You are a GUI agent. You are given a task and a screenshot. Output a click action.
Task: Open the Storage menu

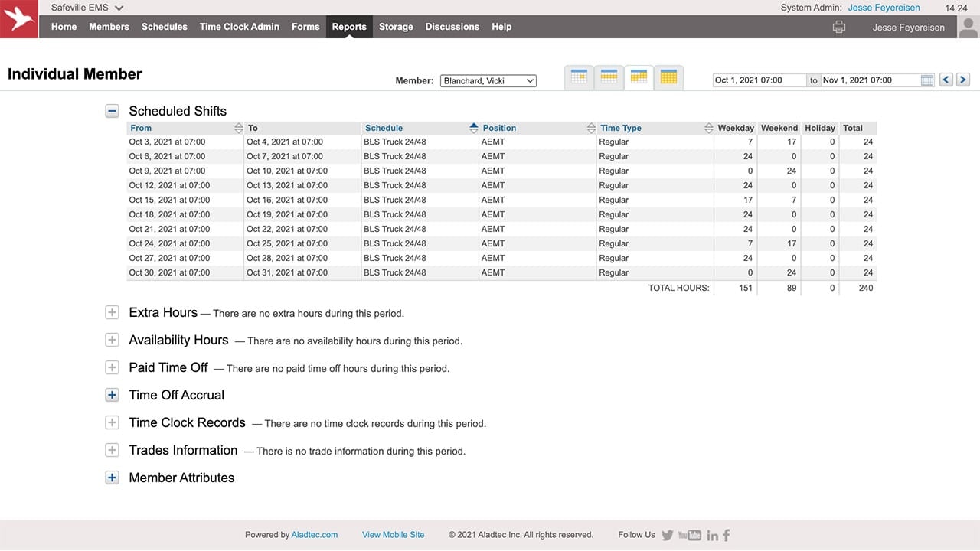(x=396, y=27)
